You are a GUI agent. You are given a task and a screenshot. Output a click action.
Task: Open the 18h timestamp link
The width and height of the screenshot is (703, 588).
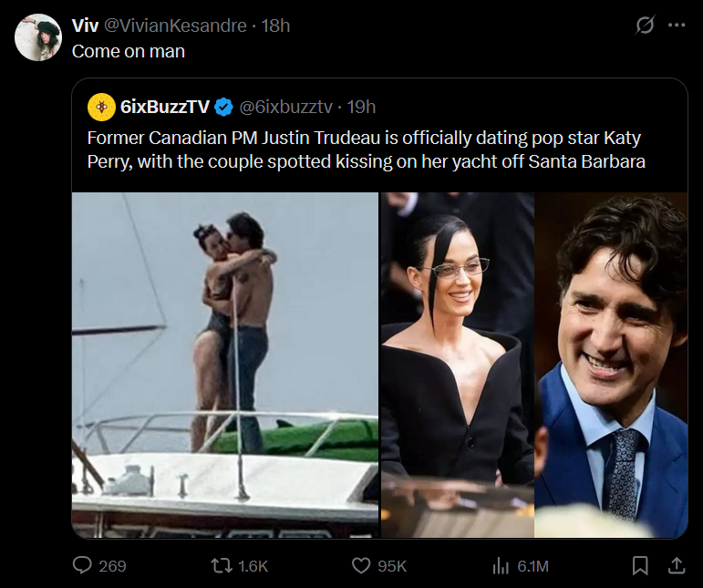tap(275, 26)
